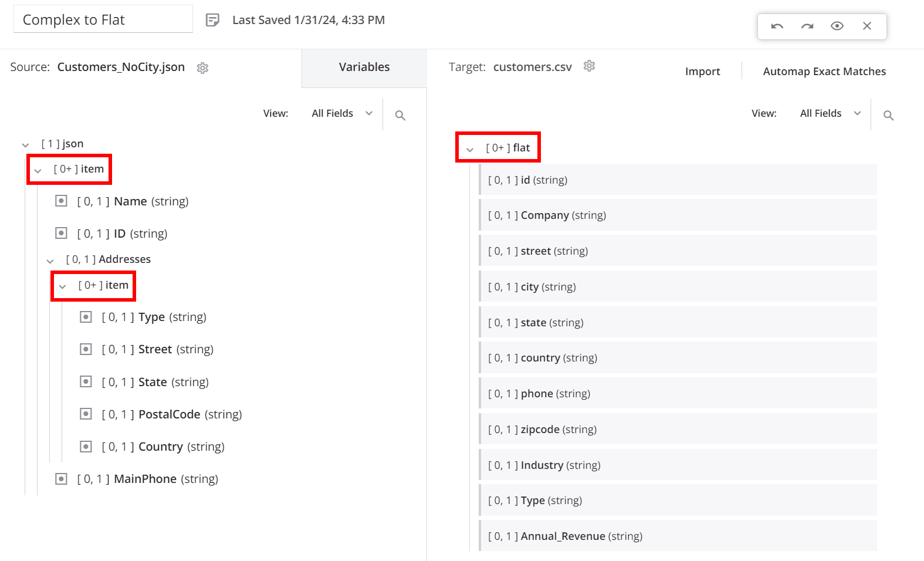Search source fields with magnifier icon
This screenshot has height=561, width=924.
tap(400, 116)
